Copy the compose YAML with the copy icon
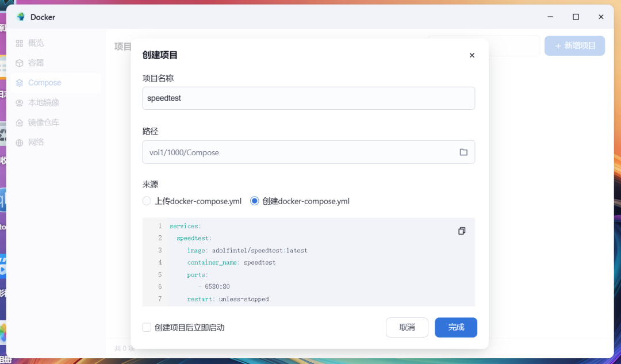This screenshot has width=621, height=364. coord(462,231)
